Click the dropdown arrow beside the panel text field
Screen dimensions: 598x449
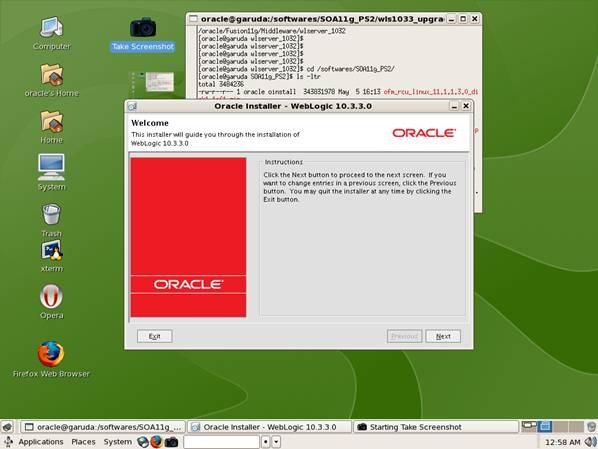[276, 442]
